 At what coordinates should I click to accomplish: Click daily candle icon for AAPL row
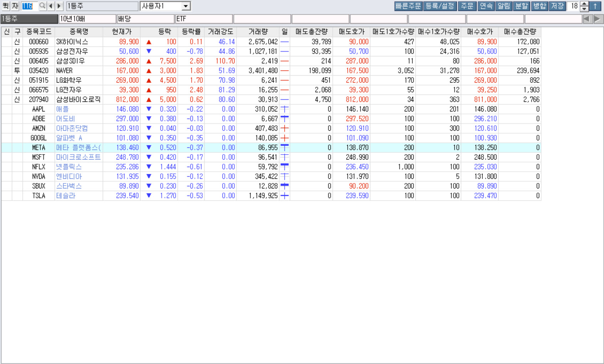click(x=285, y=109)
